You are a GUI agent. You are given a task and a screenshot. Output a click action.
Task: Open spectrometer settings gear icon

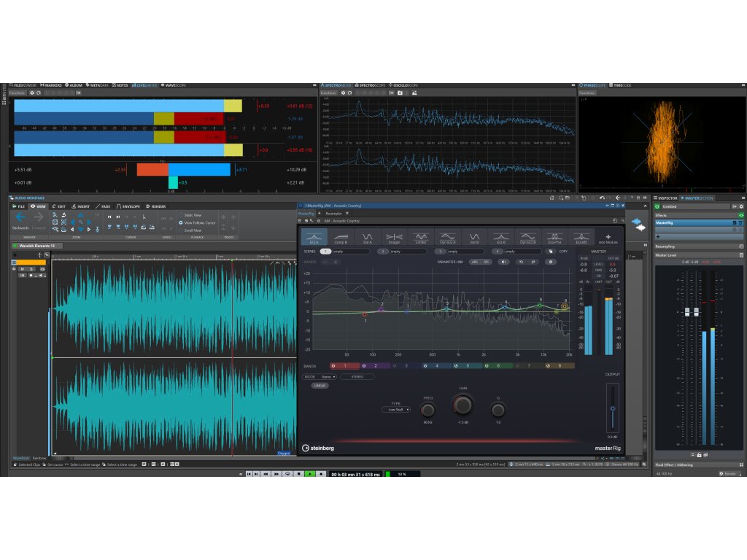343,93
